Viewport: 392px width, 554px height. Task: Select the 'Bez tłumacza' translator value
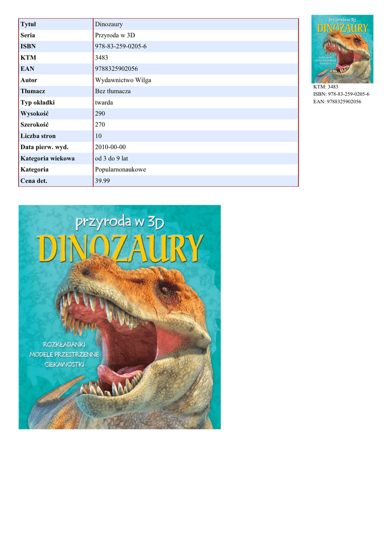[112, 91]
